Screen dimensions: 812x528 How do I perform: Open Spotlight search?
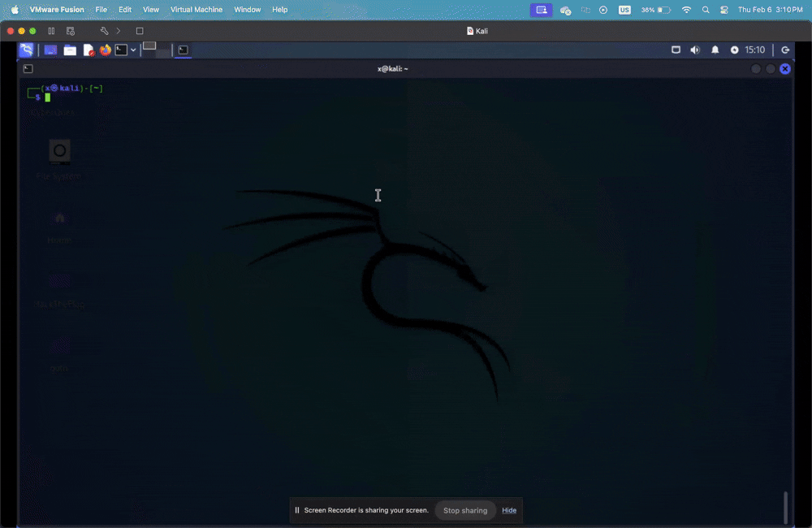tap(706, 10)
